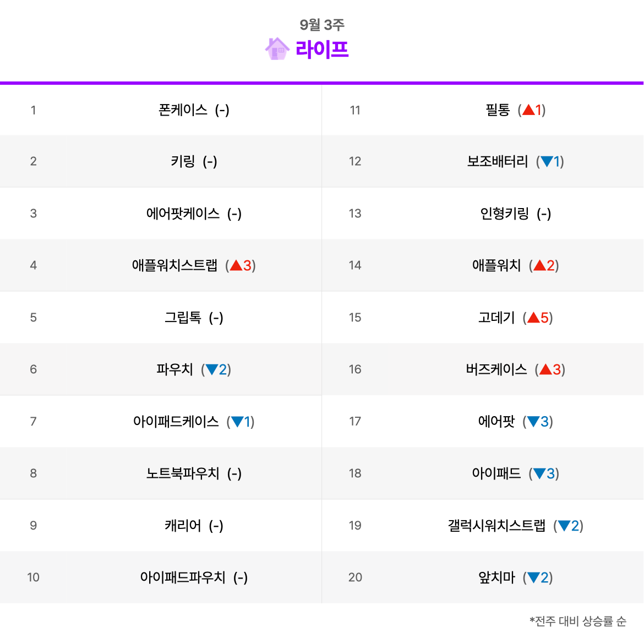Select the 인형키링 keyword at rank 13
This screenshot has height=644, width=644.
tap(505, 214)
